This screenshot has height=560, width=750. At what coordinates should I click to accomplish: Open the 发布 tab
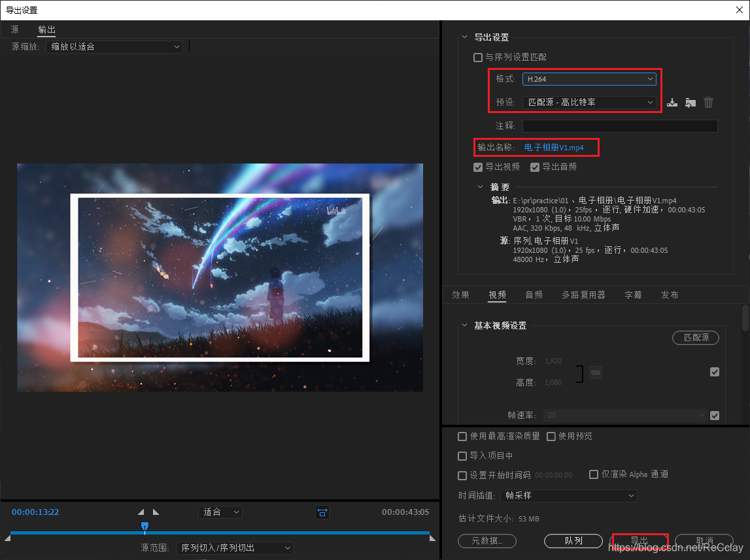coord(670,295)
